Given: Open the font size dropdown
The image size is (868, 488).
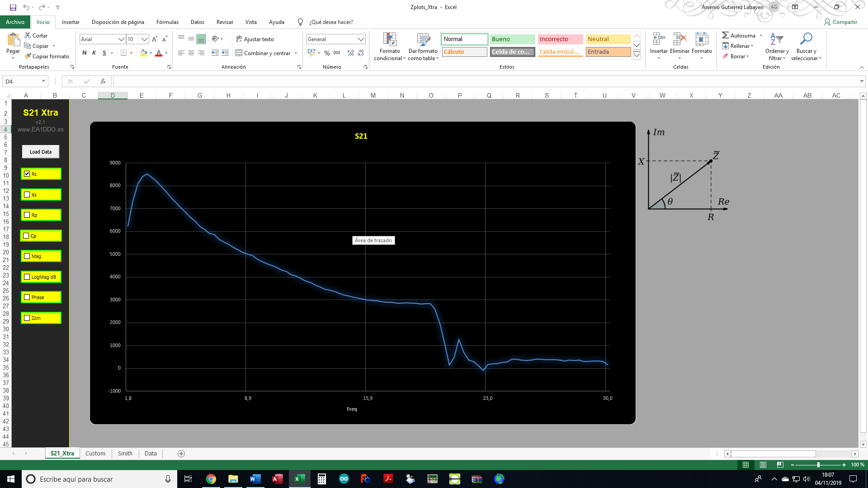Looking at the screenshot, I should coord(144,39).
